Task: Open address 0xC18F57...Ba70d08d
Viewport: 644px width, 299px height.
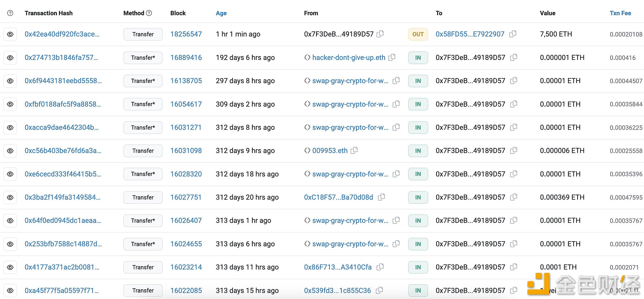Action: [x=339, y=197]
